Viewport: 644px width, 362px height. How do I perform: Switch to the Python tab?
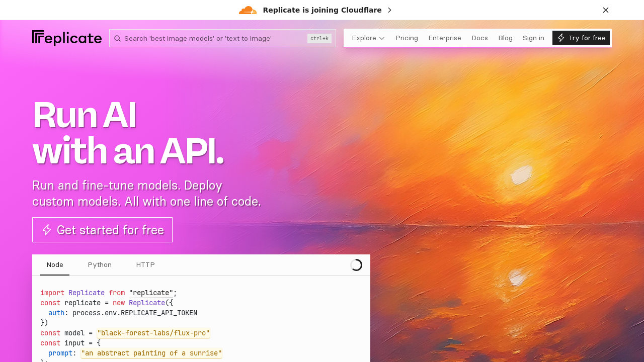(x=100, y=264)
